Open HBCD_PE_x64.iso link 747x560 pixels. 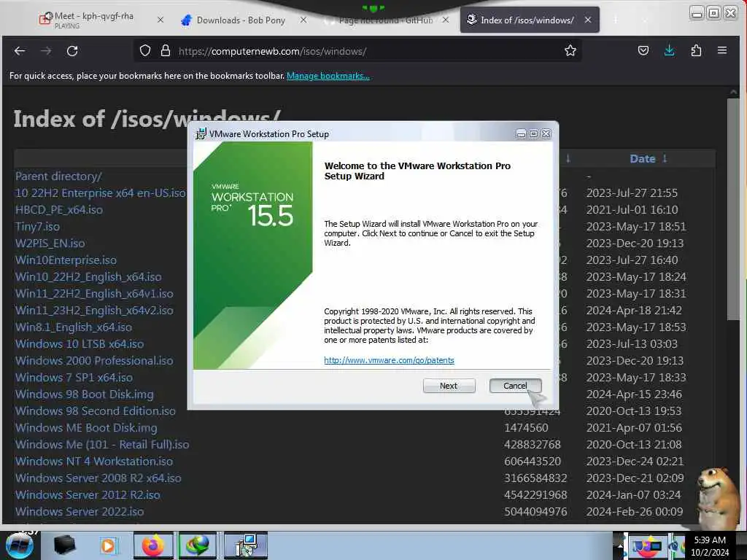click(58, 209)
